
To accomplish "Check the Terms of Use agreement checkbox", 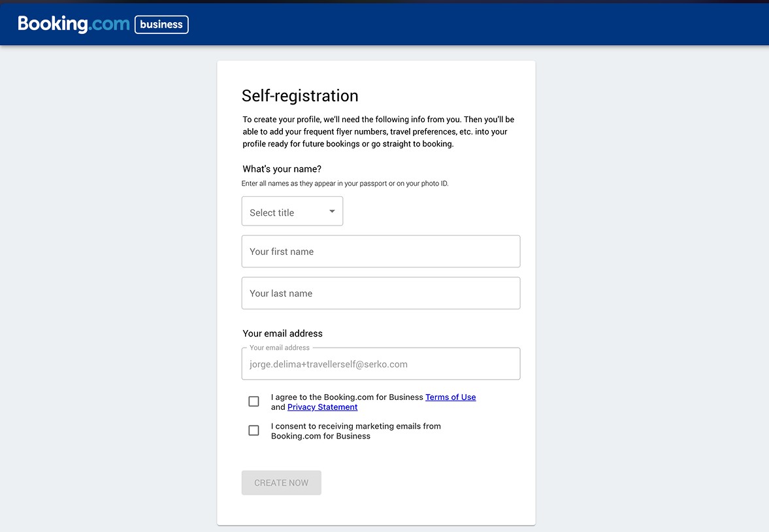I will coord(254,401).
